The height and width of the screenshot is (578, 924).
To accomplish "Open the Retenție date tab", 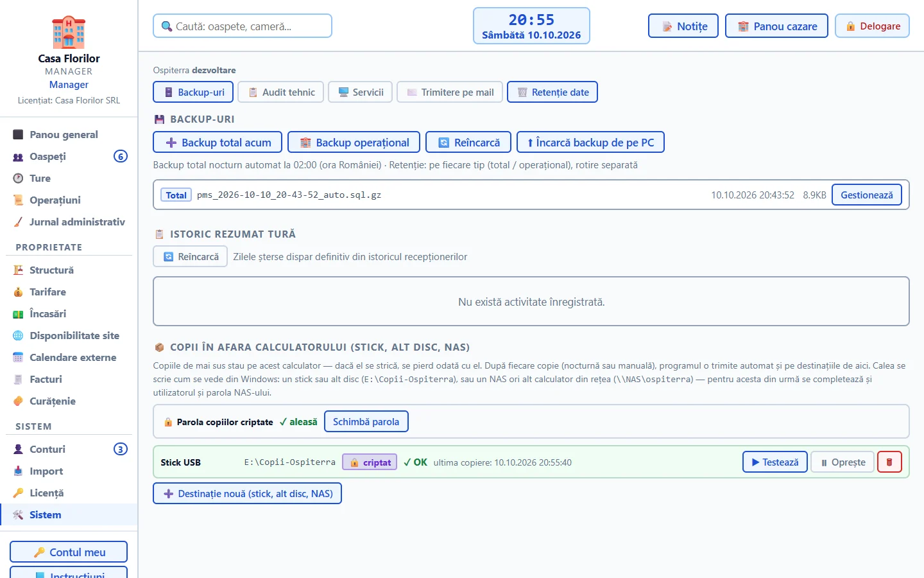I will (x=552, y=92).
